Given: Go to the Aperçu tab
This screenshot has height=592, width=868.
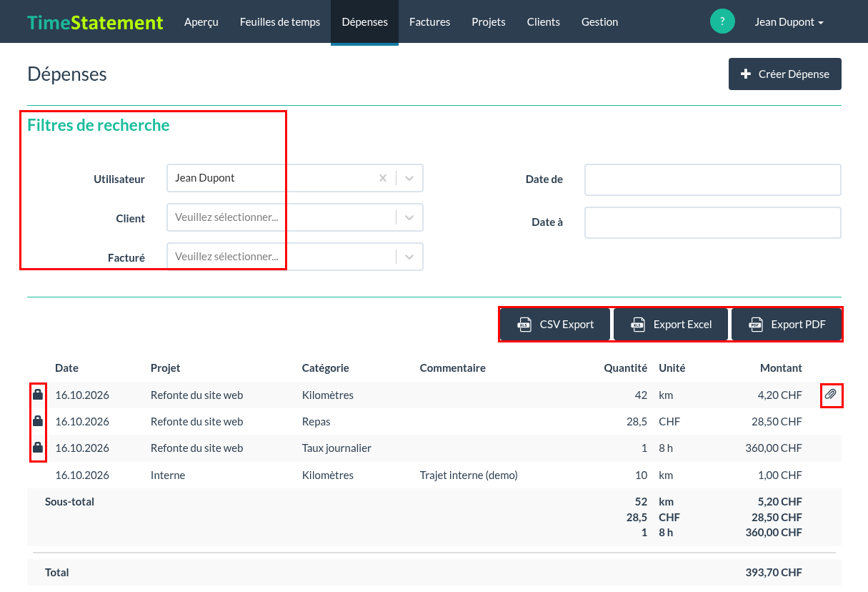Looking at the screenshot, I should [x=201, y=21].
